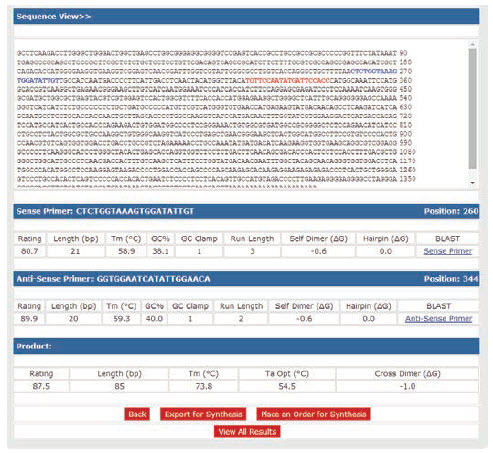Click View All Results button
The width and height of the screenshot is (493, 453).
click(x=247, y=432)
